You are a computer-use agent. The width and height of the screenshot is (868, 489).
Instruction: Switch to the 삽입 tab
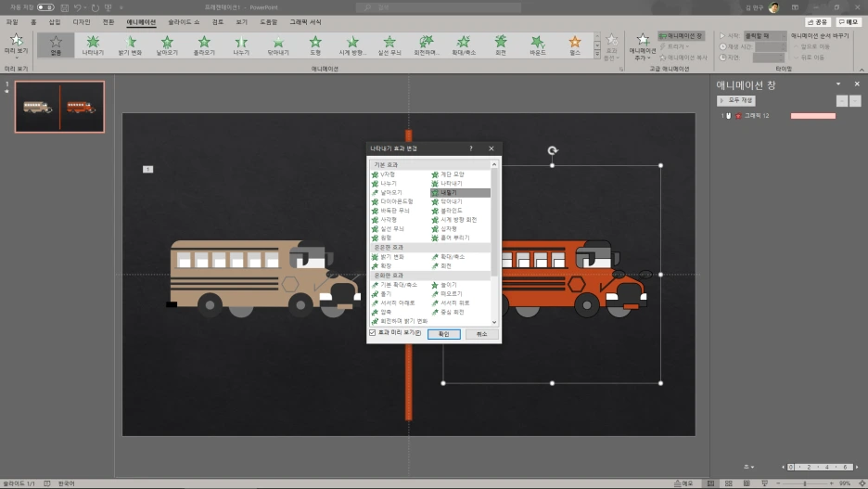(x=54, y=22)
